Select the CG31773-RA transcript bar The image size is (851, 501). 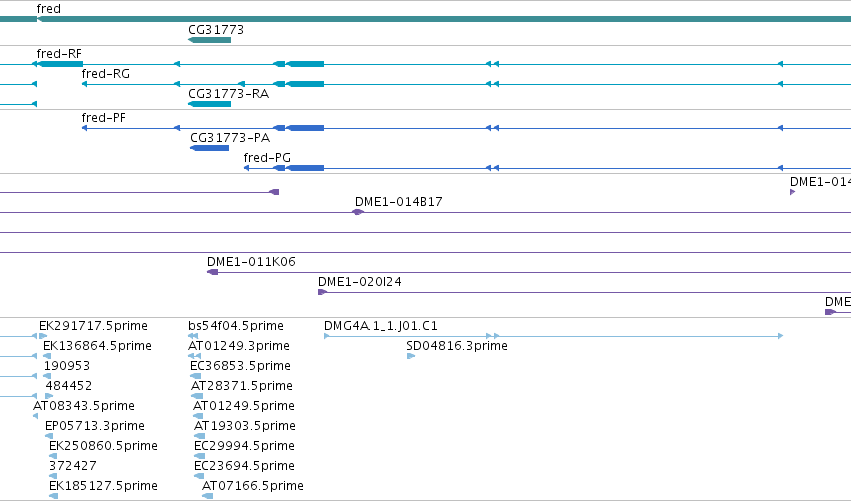(x=209, y=104)
